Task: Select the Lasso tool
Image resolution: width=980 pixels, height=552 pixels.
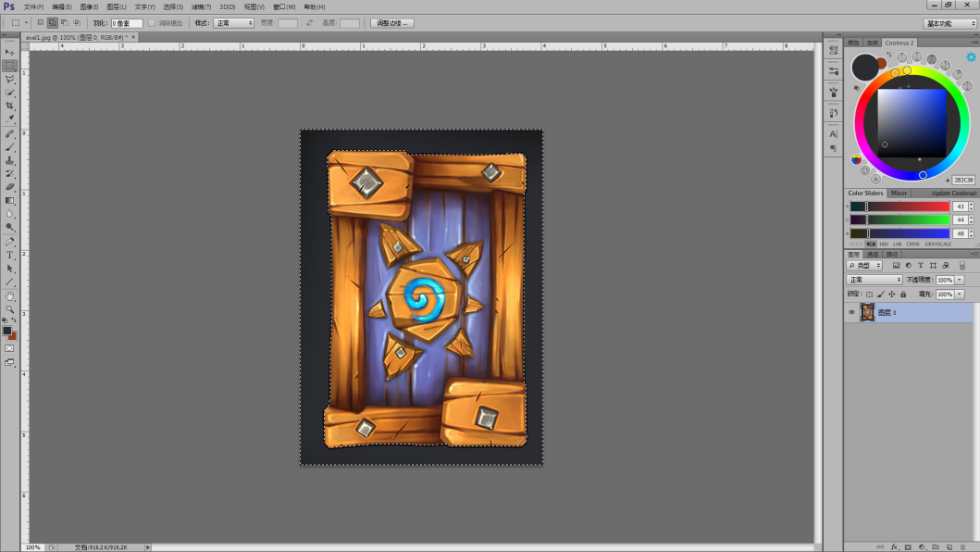Action: [x=9, y=80]
